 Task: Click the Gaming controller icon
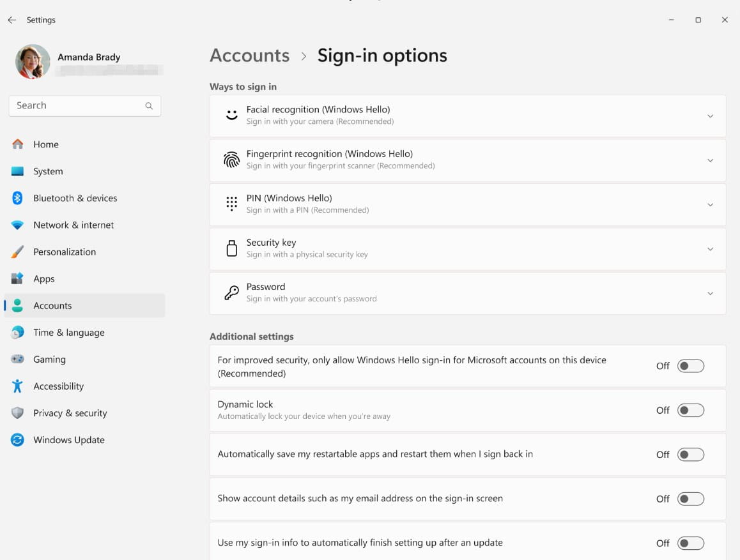17,359
